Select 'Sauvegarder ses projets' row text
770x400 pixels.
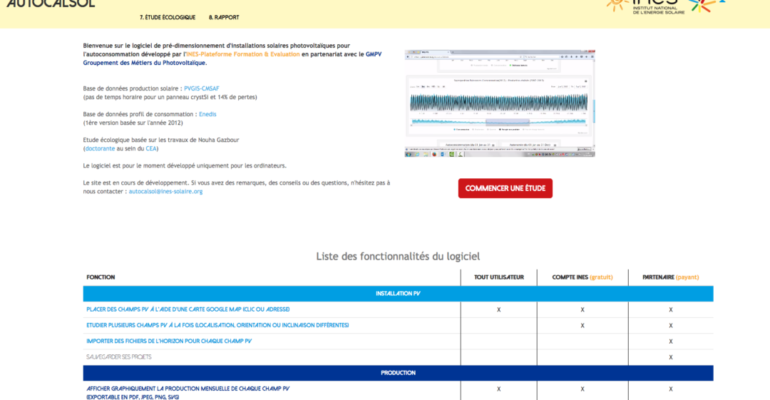click(x=119, y=357)
